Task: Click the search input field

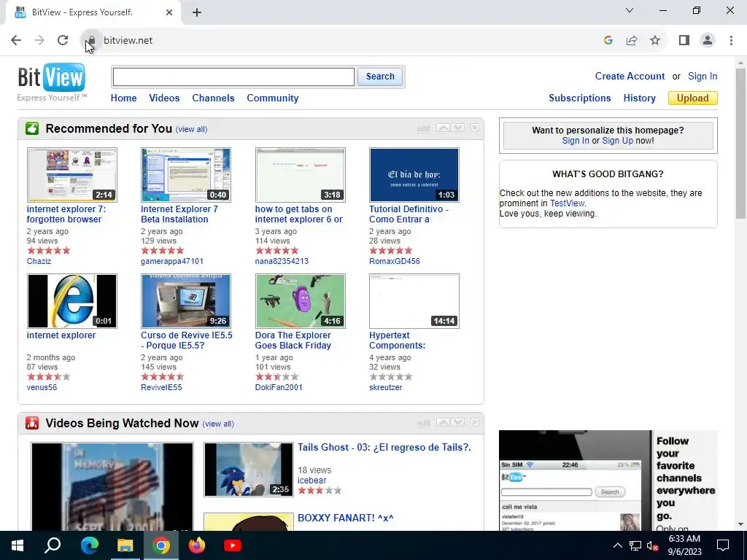Action: (x=233, y=77)
